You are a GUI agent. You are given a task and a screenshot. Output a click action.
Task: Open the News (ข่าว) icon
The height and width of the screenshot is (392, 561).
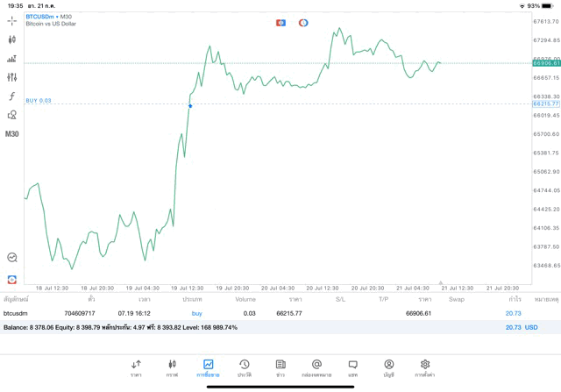coord(280,364)
